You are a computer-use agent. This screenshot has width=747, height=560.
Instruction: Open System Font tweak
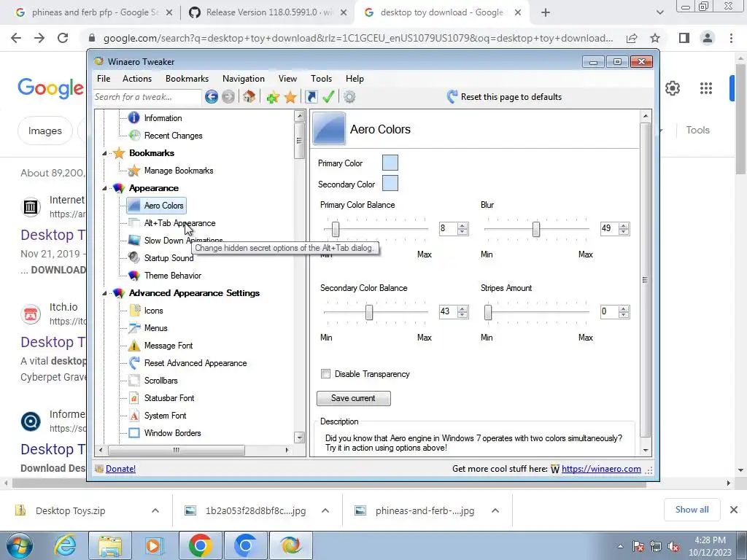pos(165,416)
